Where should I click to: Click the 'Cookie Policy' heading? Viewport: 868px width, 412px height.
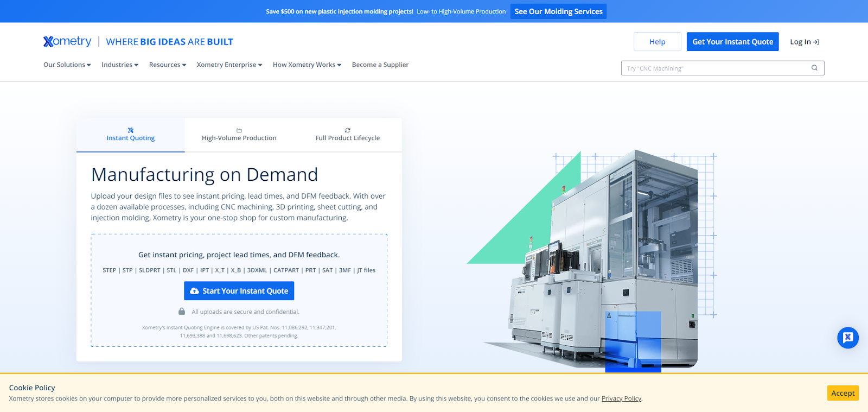[x=32, y=388]
